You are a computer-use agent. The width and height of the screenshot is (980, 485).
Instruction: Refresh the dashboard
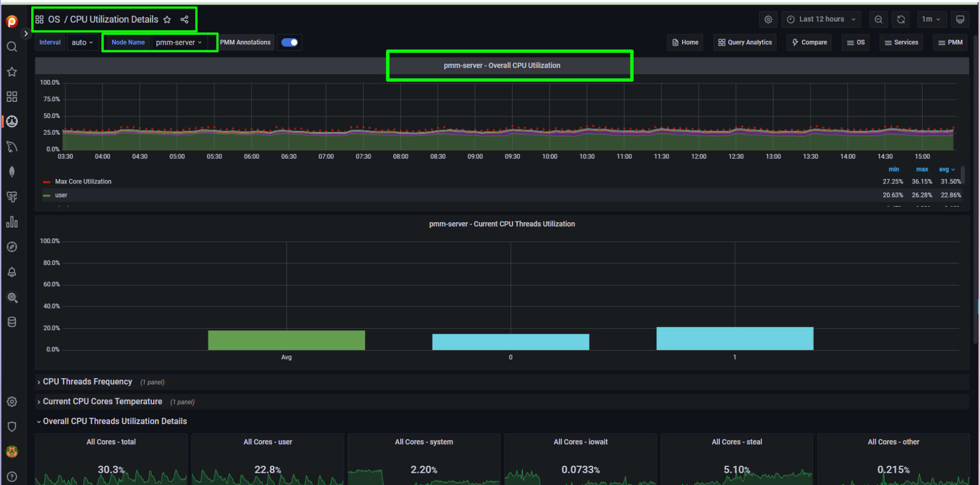click(901, 19)
